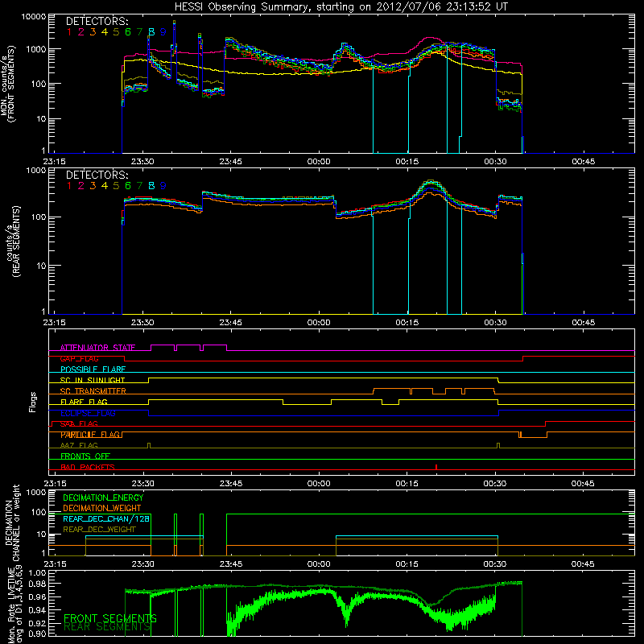Click REAR_DEC_CHAN/128 legend entry
Screen dimensions: 644x644
click(x=106, y=519)
